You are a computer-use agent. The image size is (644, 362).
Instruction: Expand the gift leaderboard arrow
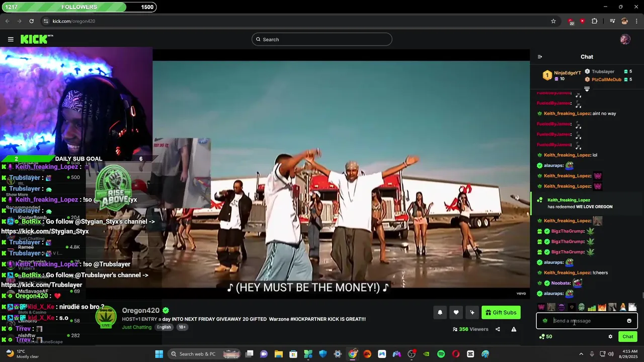[587, 89]
